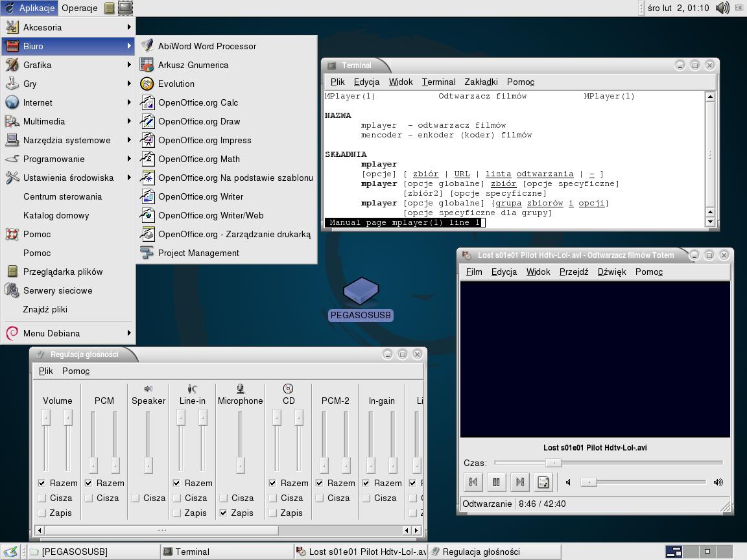
Task: Click the low-volume speaker icon in Totem
Action: [x=568, y=482]
